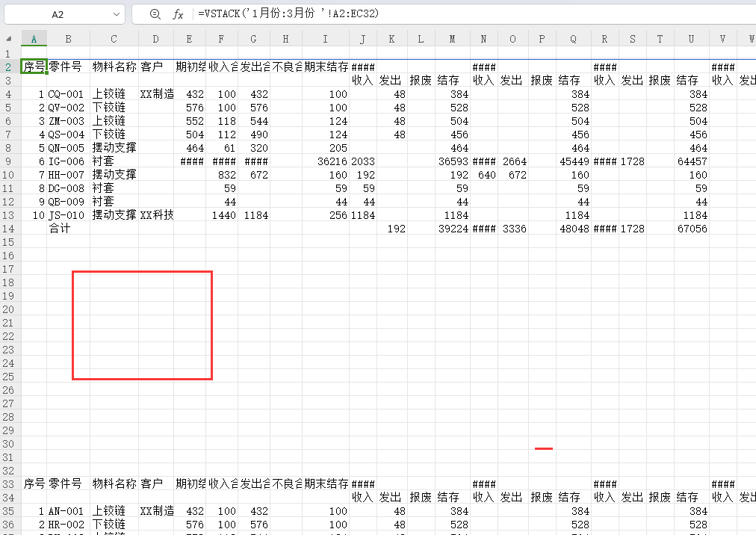The width and height of the screenshot is (756, 535).
Task: Click the value 36593 in row 9
Action: pyautogui.click(x=453, y=161)
